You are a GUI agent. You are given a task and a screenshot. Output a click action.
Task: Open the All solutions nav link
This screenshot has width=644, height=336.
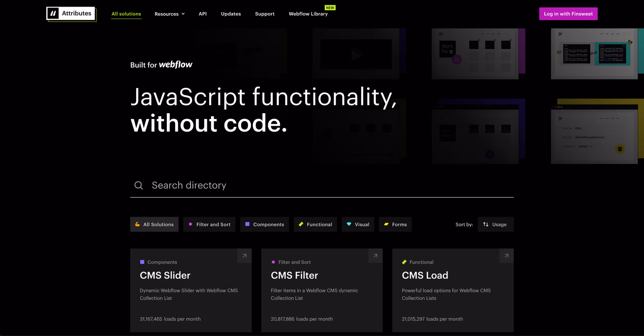pyautogui.click(x=126, y=14)
